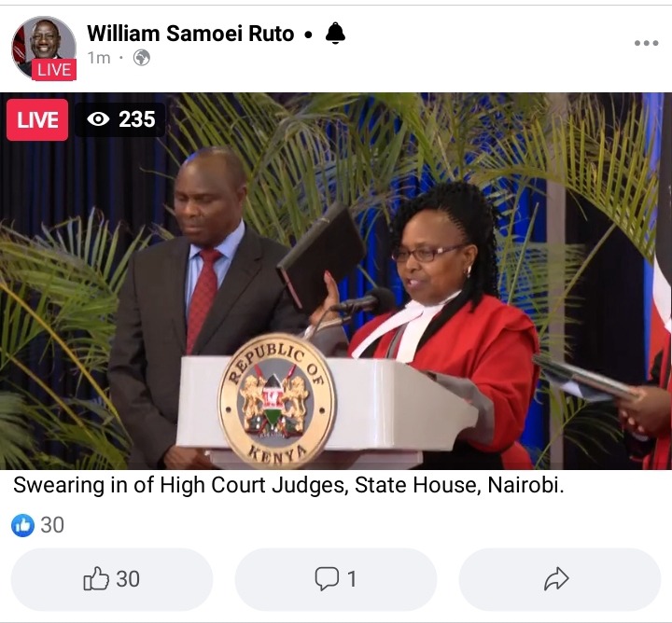Like the post with thumbs-up button

112,579
